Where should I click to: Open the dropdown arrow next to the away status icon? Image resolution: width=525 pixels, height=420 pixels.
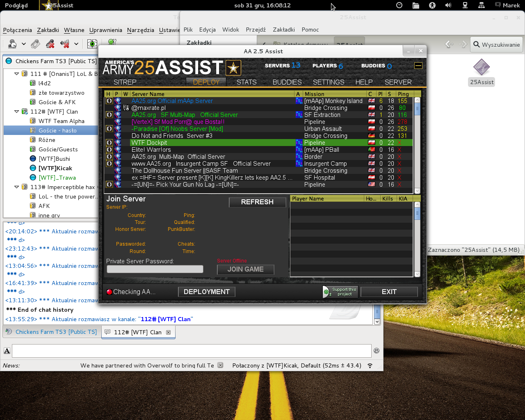pyautogui.click(x=24, y=44)
